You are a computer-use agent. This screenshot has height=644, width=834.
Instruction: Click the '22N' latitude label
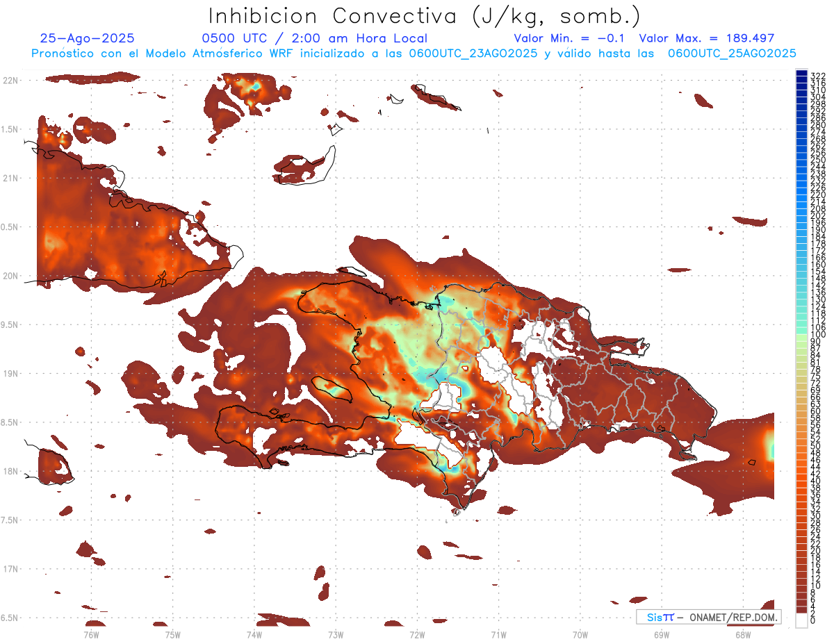[11, 81]
